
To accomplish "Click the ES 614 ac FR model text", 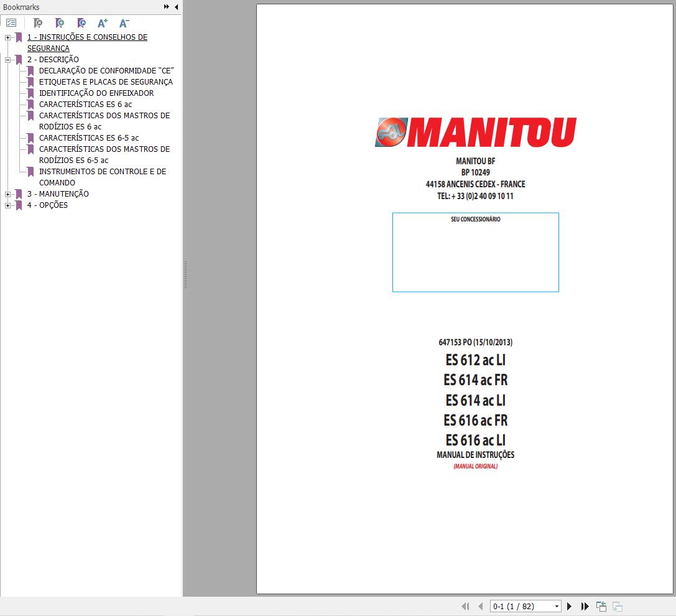I will pyautogui.click(x=476, y=380).
